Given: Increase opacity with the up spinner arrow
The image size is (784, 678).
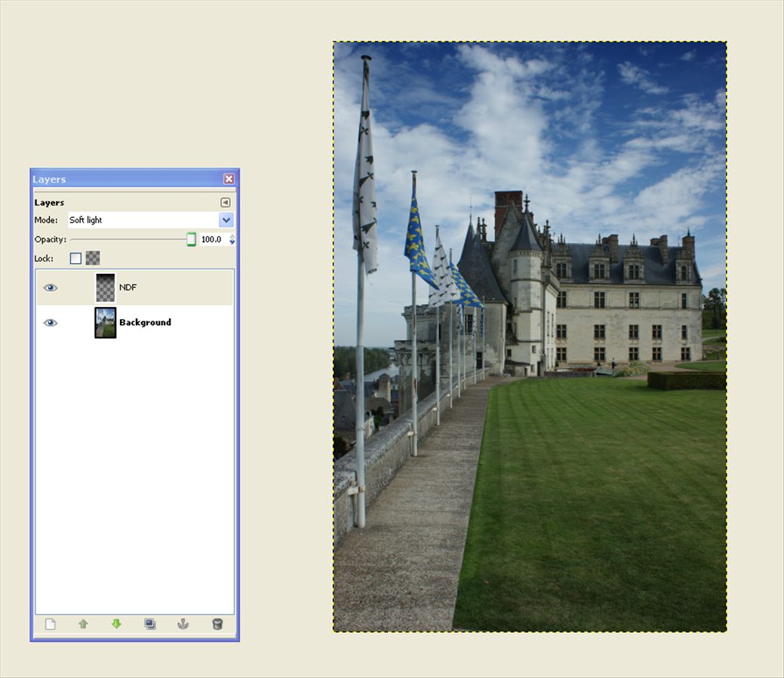Looking at the screenshot, I should pos(232,236).
